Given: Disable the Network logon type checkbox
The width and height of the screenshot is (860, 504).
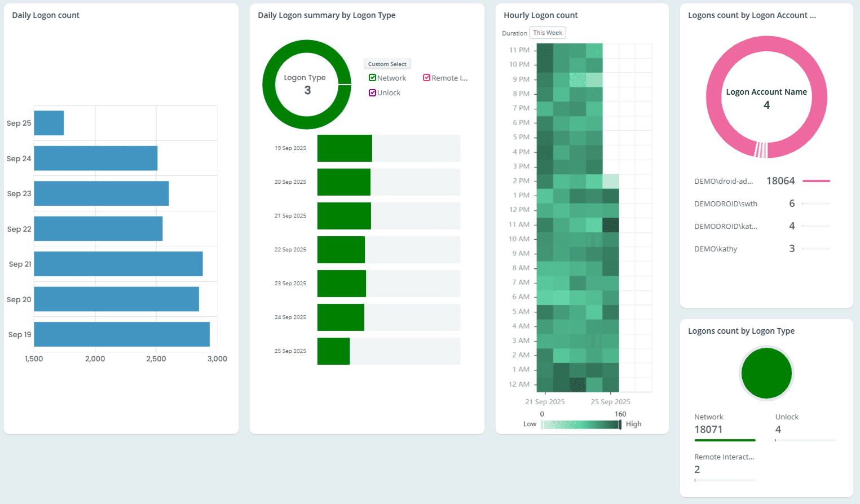Looking at the screenshot, I should (x=372, y=77).
